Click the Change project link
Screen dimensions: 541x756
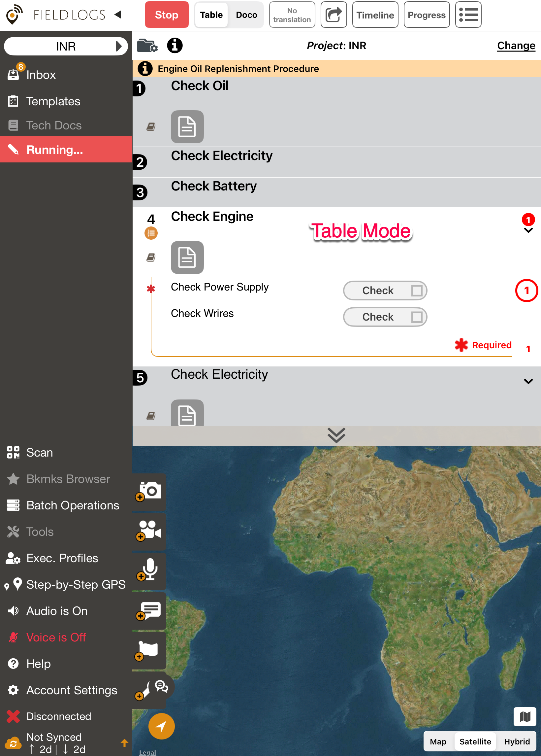[x=516, y=46]
